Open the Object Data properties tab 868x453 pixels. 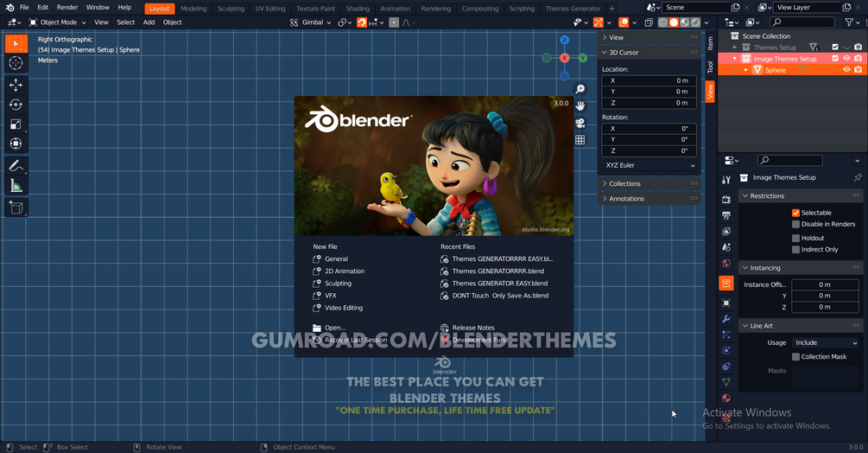tap(726, 382)
